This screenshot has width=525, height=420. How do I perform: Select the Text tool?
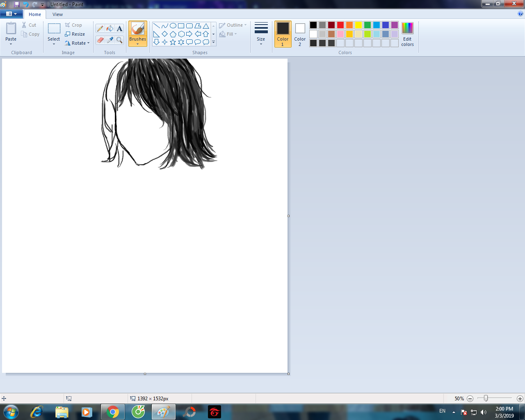[119, 28]
